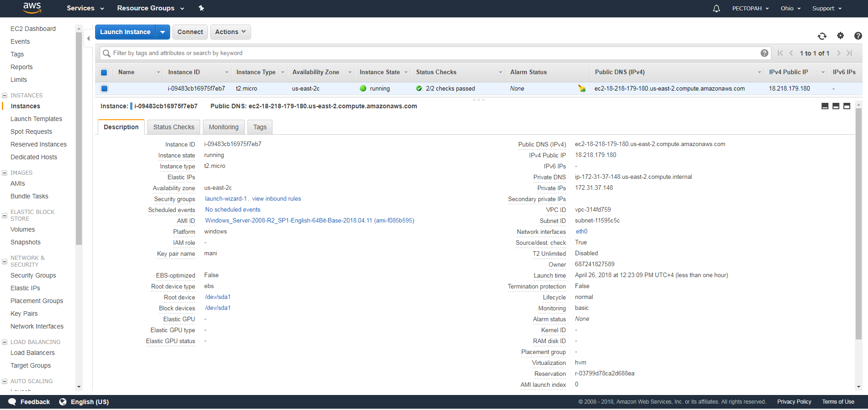Select the Description tab
Image resolution: width=868 pixels, height=410 pixels.
(x=121, y=127)
